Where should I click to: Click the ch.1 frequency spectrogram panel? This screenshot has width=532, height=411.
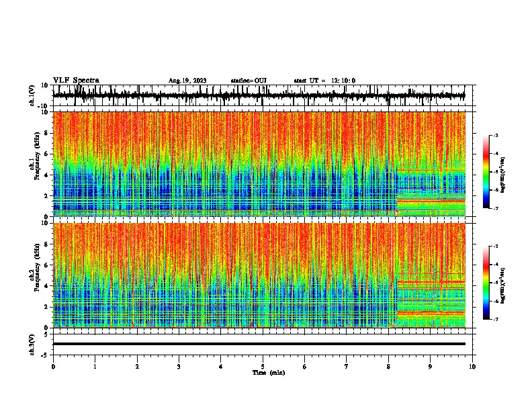259,164
